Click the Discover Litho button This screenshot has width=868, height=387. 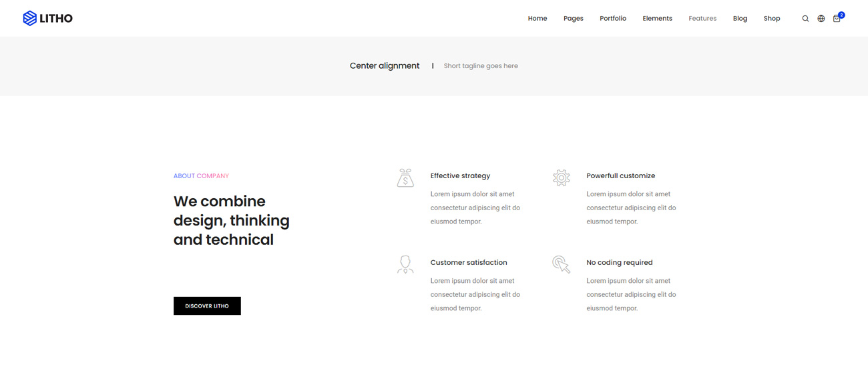coord(207,306)
